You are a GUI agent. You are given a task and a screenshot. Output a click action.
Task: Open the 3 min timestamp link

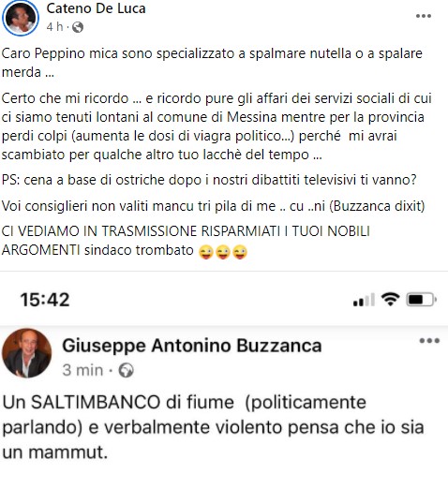82,370
